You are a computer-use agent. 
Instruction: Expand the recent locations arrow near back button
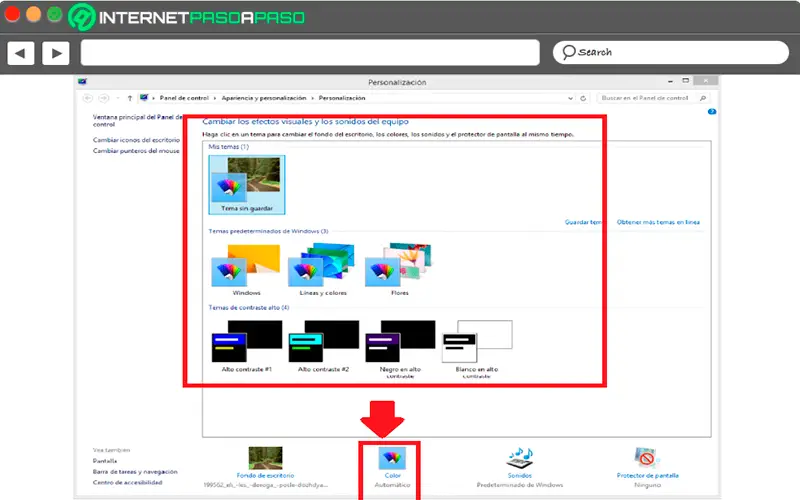click(x=118, y=98)
